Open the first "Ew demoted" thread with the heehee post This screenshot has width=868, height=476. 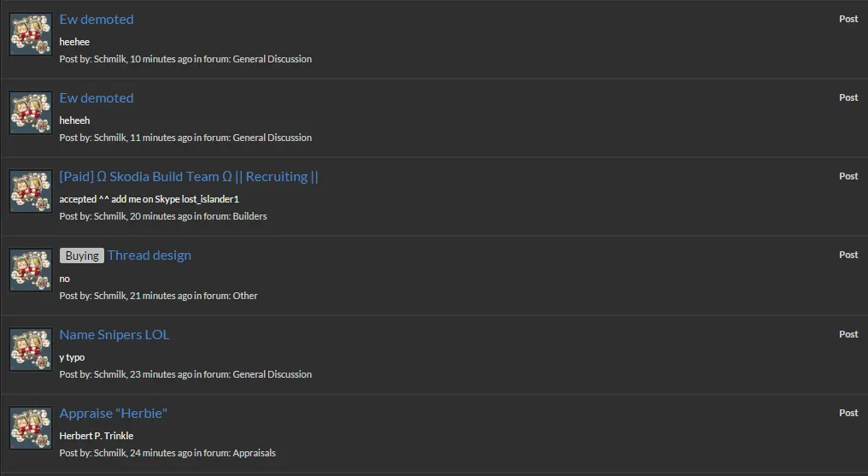coord(97,20)
